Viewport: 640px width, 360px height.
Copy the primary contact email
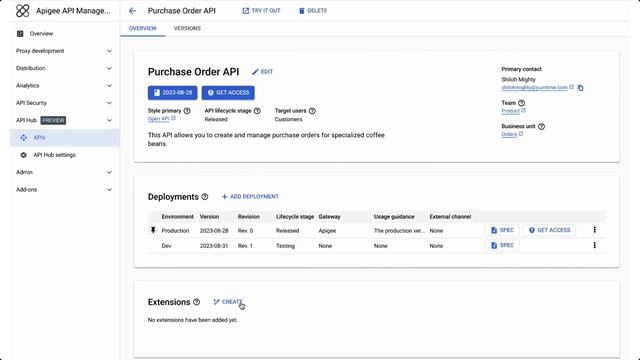pyautogui.click(x=580, y=88)
